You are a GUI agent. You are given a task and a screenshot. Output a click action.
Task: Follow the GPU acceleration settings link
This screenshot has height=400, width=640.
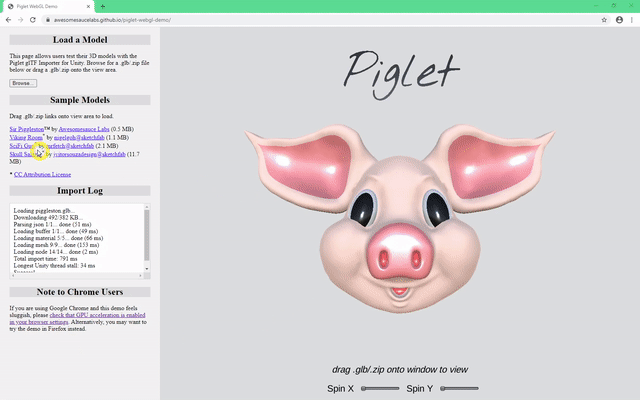tap(78, 318)
